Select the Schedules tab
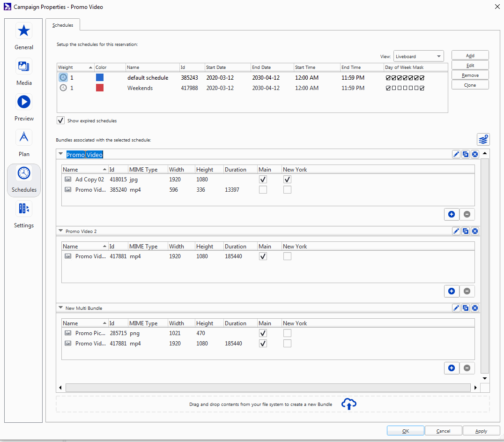This screenshot has height=442, width=504. coord(63,25)
